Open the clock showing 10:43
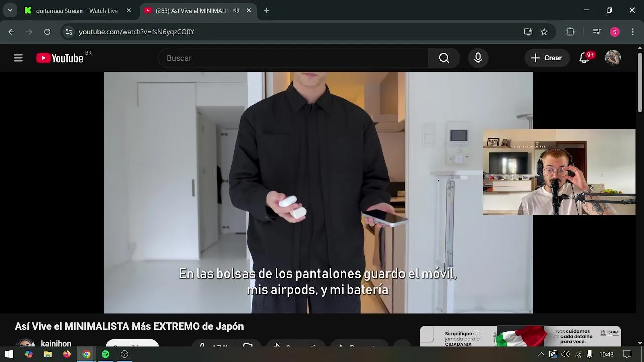Viewport: 644px width, 362px height. pos(606,354)
